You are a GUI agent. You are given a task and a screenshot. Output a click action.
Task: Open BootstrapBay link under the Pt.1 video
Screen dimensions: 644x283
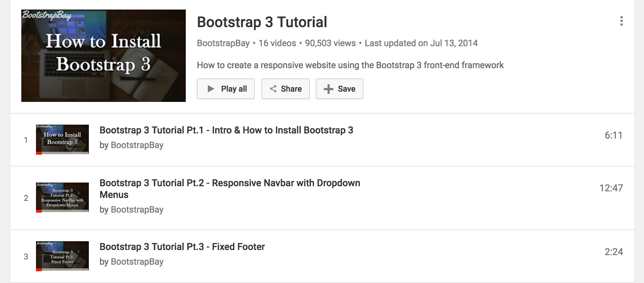137,145
